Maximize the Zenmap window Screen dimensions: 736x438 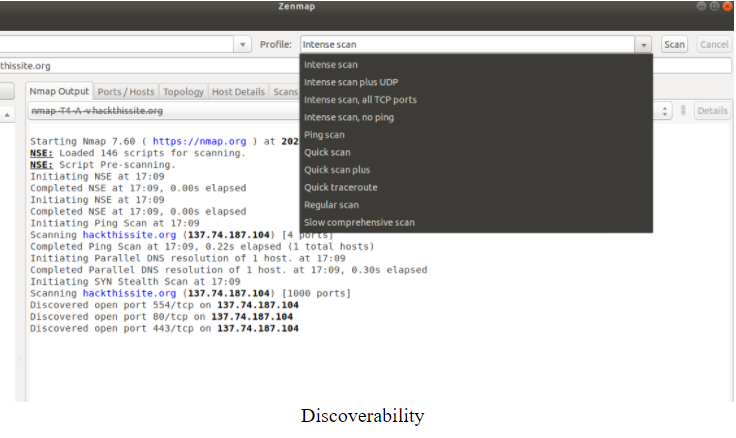pos(714,6)
